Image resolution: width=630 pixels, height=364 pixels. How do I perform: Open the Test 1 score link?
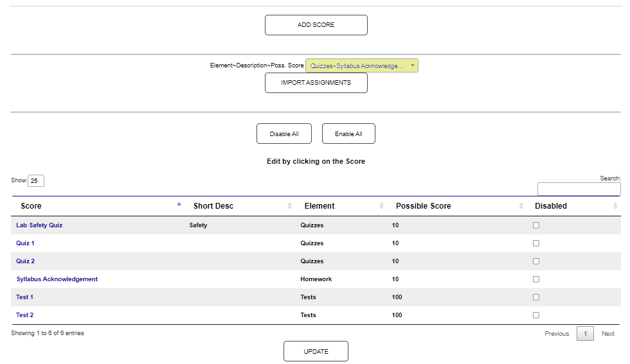tap(24, 297)
